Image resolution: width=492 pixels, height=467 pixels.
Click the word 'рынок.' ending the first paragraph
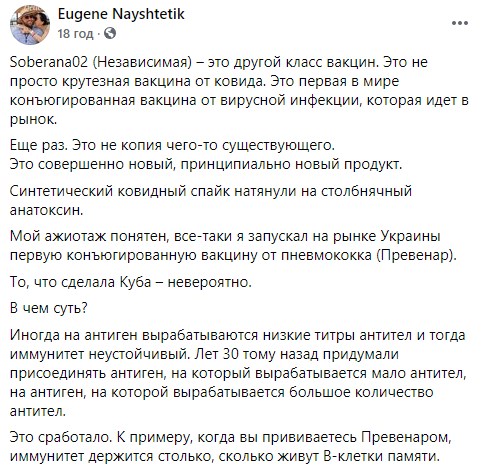pyautogui.click(x=33, y=120)
